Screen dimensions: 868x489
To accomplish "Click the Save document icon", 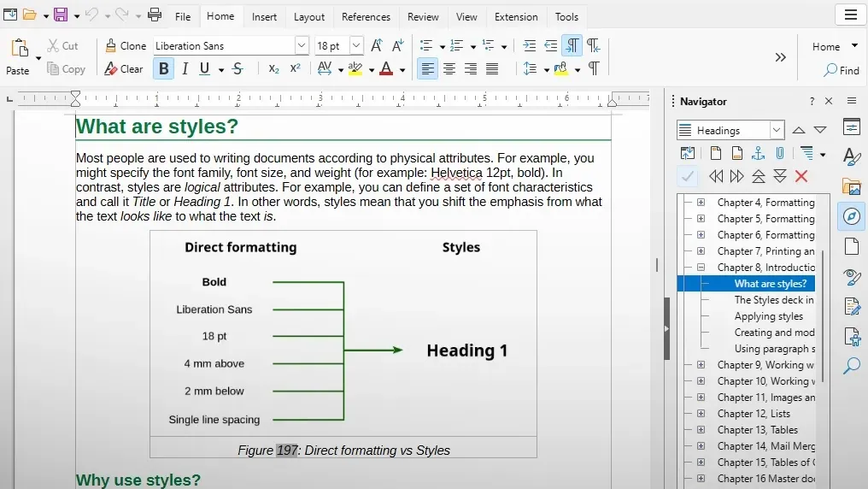I will coord(61,15).
